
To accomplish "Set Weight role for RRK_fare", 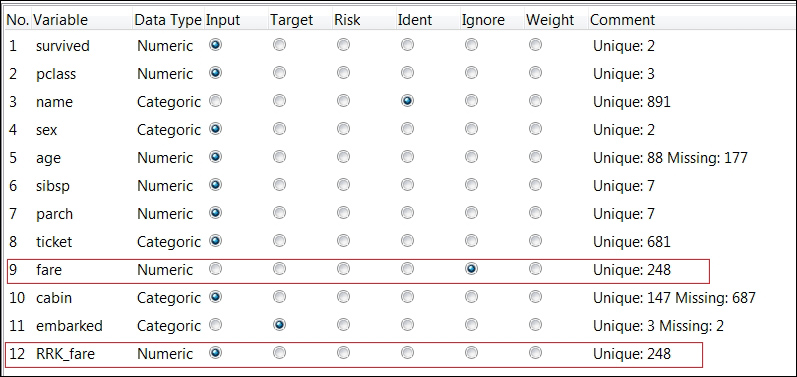I will point(535,353).
